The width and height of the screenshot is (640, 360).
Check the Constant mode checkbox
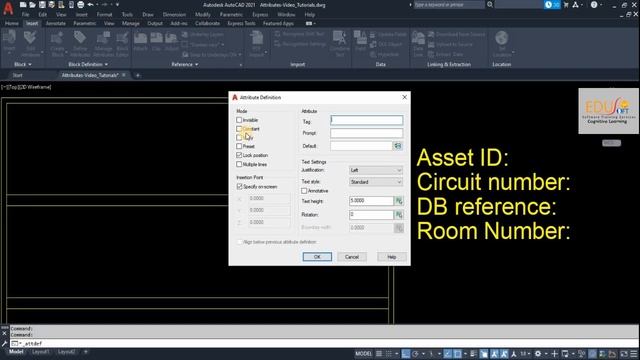(x=239, y=129)
